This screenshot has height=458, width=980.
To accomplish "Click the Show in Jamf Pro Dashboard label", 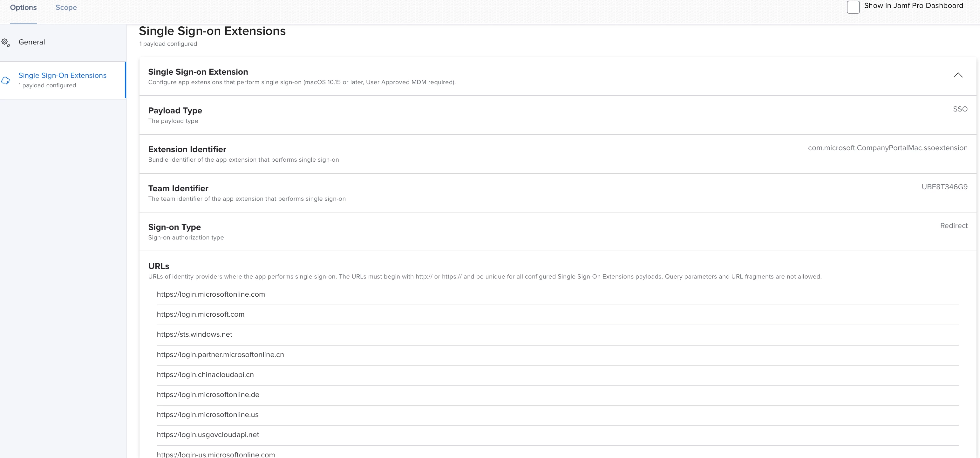I will [913, 6].
